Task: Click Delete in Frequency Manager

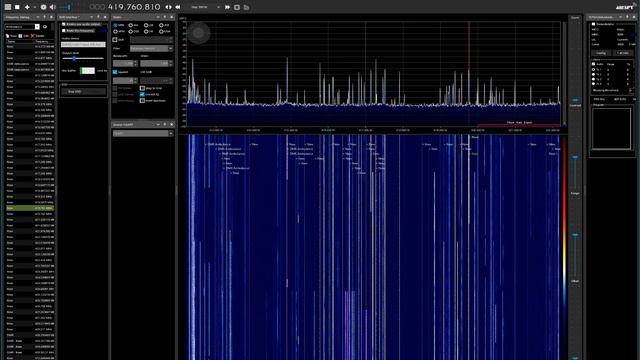Action: pyautogui.click(x=38, y=36)
